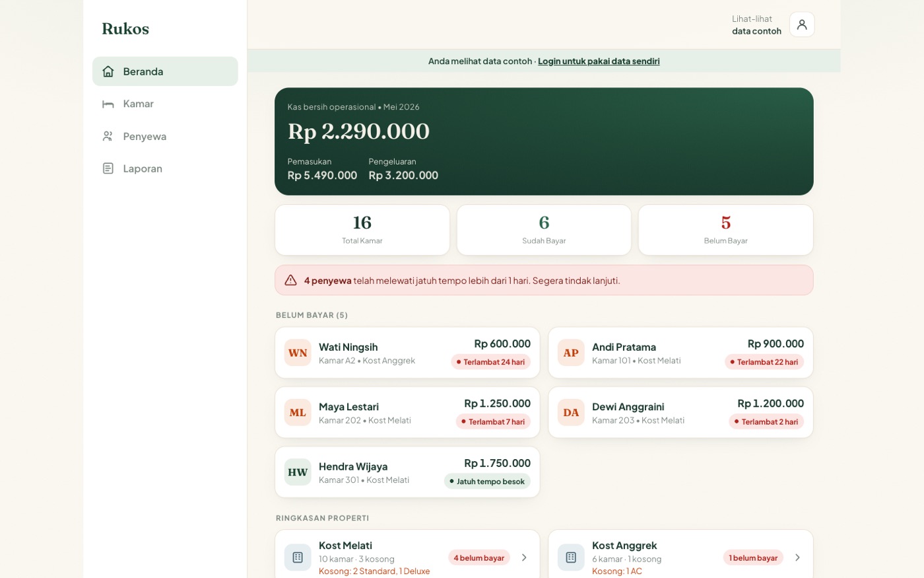Screen dimensions: 924x578
Task: Click the Terlambat 22 hari badge
Action: [x=764, y=362]
